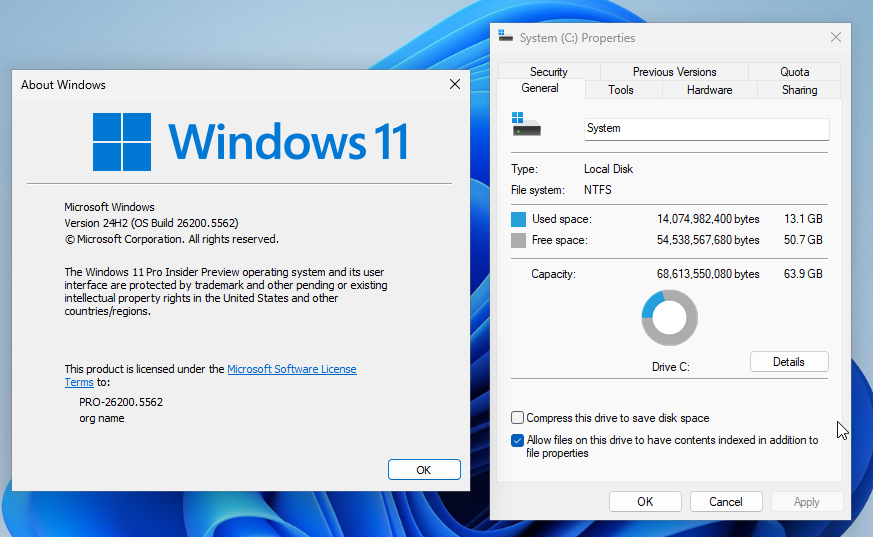Image resolution: width=873 pixels, height=537 pixels.
Task: Switch to the Previous Versions tab
Action: pyautogui.click(x=674, y=72)
